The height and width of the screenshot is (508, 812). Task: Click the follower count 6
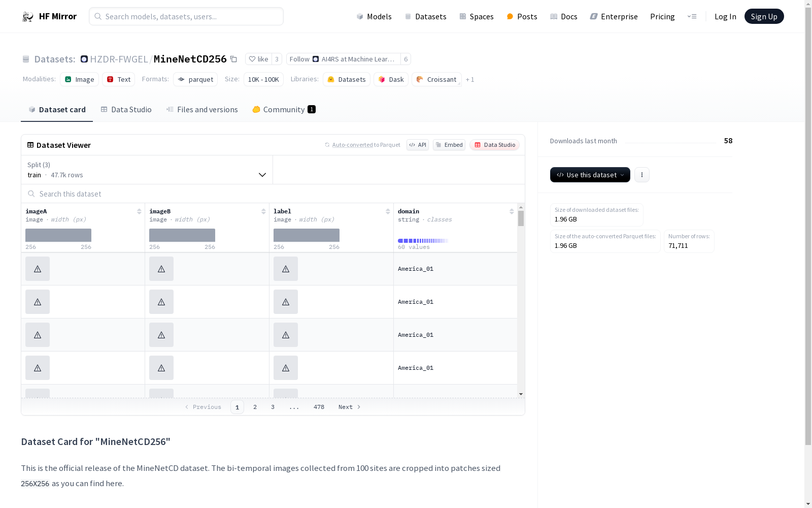(x=405, y=59)
